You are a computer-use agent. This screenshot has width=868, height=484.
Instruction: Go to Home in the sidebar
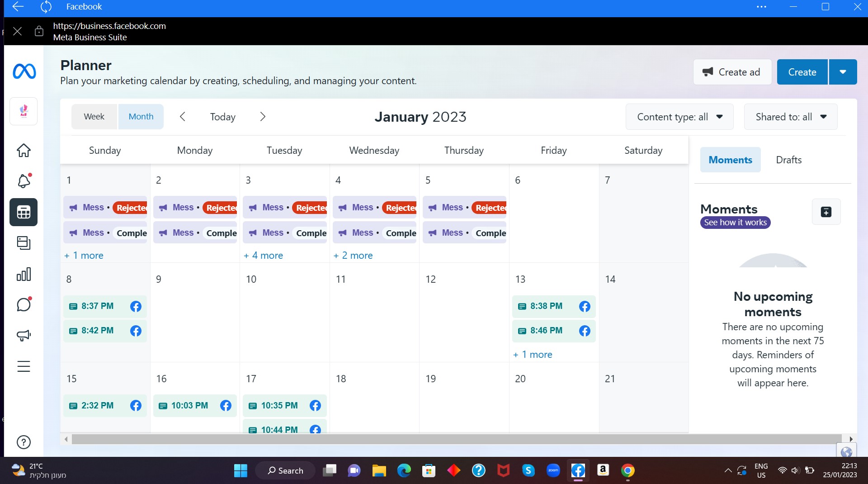tap(24, 150)
